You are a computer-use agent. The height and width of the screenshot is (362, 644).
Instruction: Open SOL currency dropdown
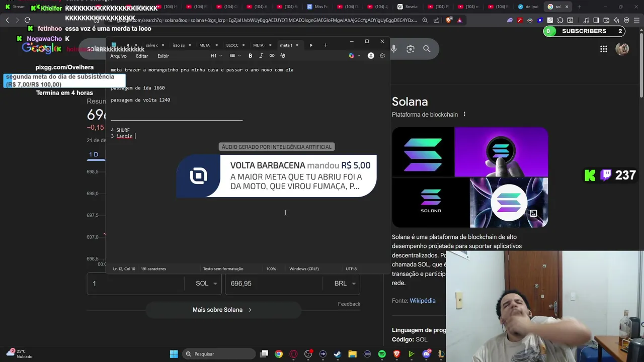(206, 284)
